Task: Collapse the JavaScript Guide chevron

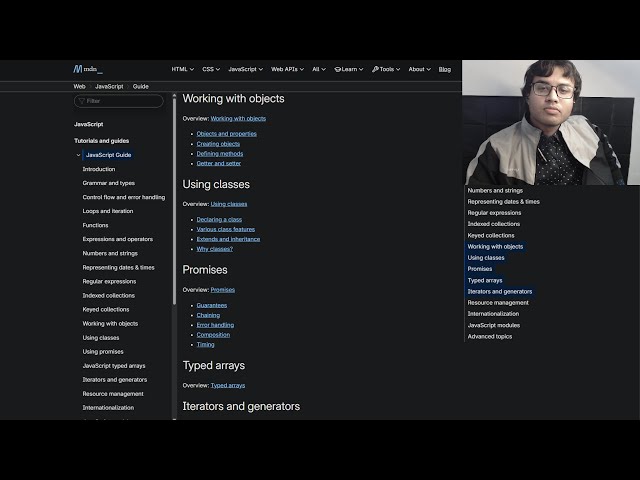Action: tap(78, 155)
